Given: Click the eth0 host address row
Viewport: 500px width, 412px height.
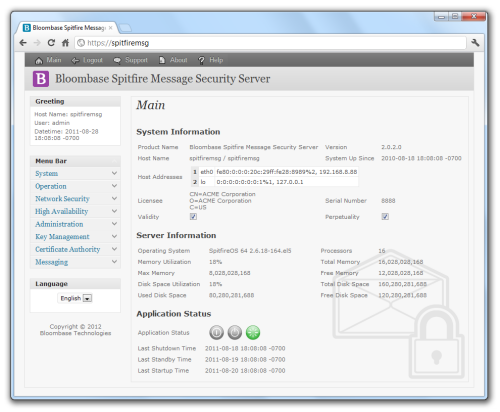Looking at the screenshot, I should (x=275, y=172).
